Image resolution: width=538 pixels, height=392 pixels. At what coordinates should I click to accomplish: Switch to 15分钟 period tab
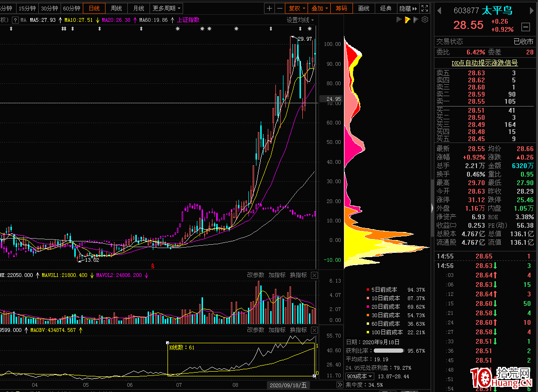(x=27, y=8)
